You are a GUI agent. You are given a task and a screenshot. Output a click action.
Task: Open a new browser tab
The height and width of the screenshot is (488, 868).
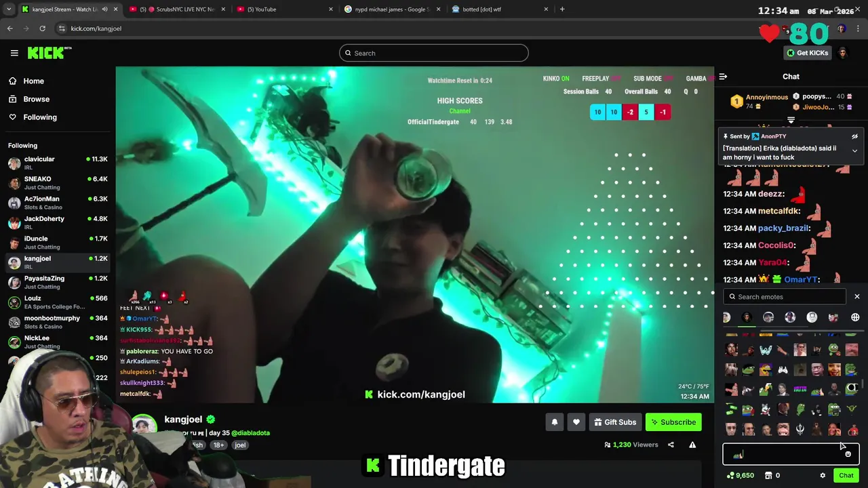[562, 9]
